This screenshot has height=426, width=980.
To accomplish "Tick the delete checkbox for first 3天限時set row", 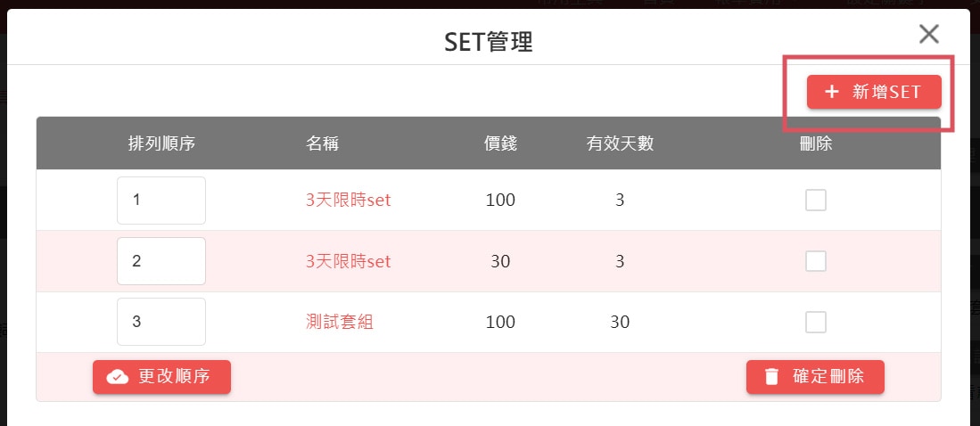I will [x=816, y=201].
